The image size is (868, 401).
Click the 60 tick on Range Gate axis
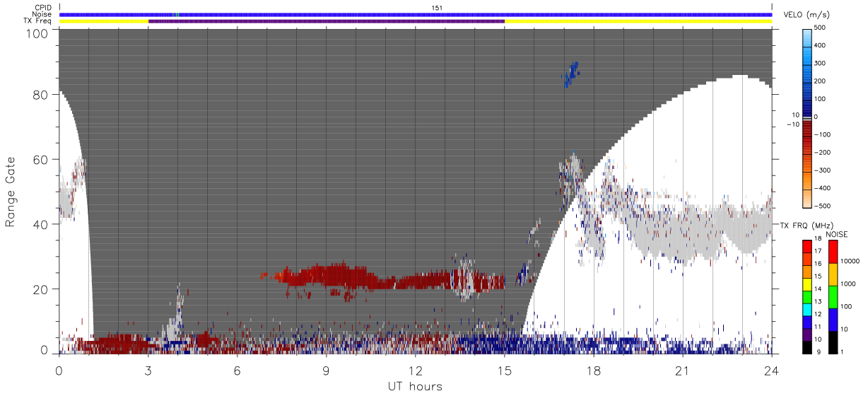(41, 160)
